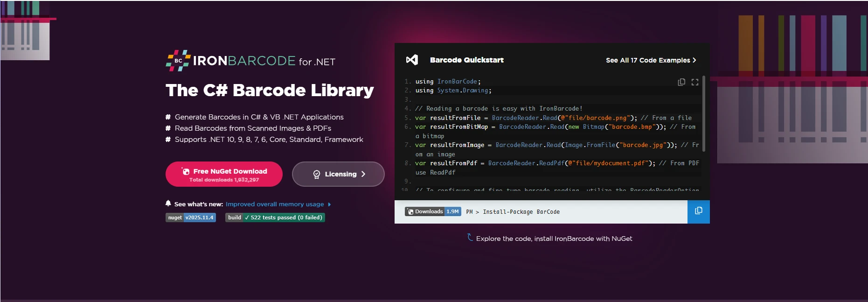Viewport: 868px width, 302px height.
Task: Click the chevron arrow on the Licensing button
Action: [x=363, y=174]
